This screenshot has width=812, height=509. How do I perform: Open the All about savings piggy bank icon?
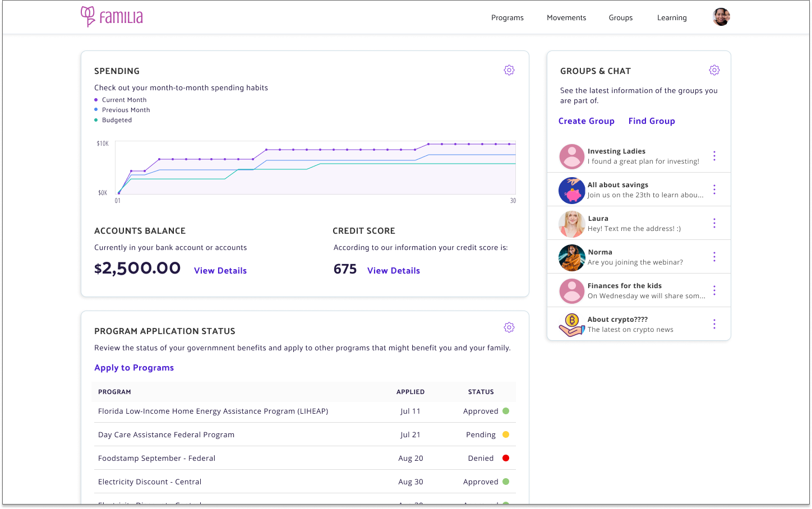(571, 190)
